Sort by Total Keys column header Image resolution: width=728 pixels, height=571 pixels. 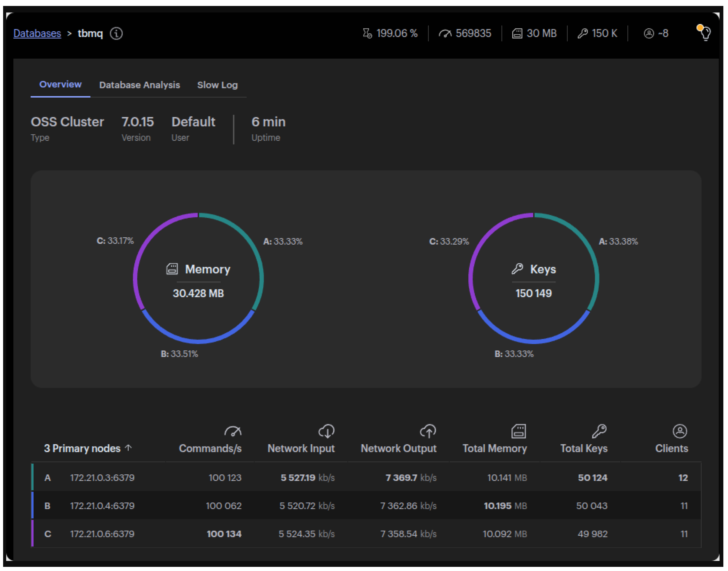pos(584,448)
